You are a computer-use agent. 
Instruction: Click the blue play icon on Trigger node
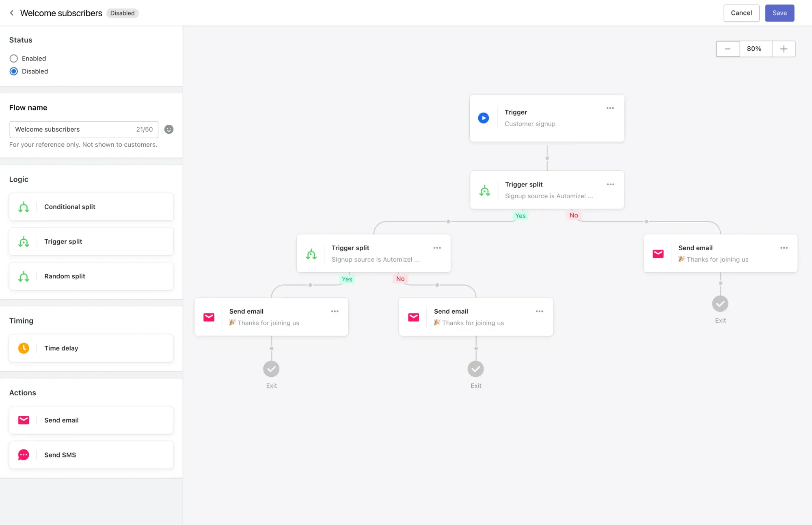click(483, 118)
